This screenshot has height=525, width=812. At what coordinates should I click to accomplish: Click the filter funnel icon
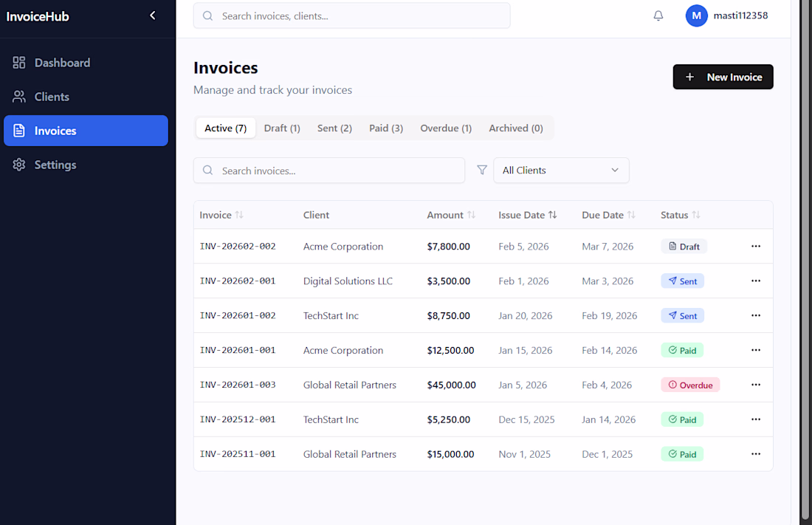(481, 170)
